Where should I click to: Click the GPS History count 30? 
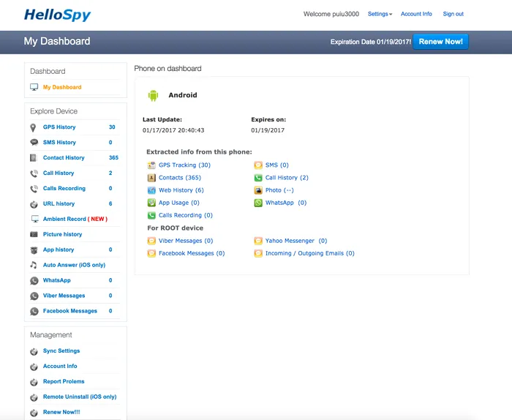tap(112, 127)
